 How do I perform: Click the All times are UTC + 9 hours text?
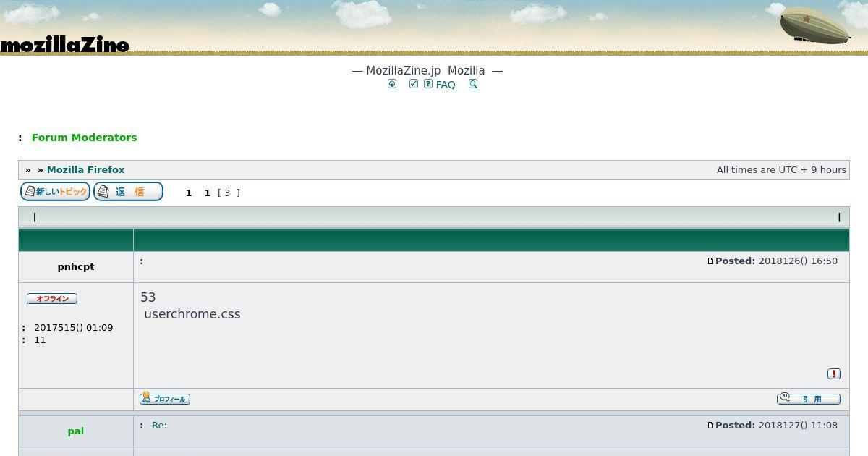781,169
